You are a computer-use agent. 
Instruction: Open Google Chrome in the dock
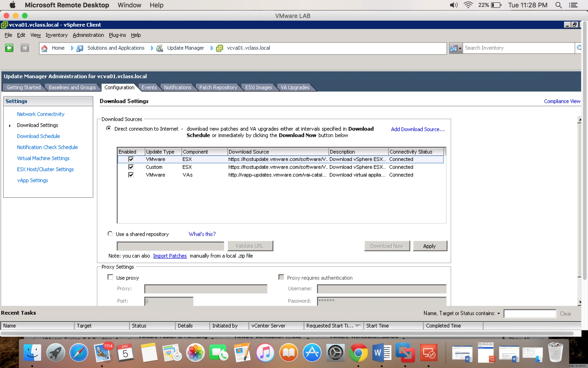pyautogui.click(x=358, y=352)
